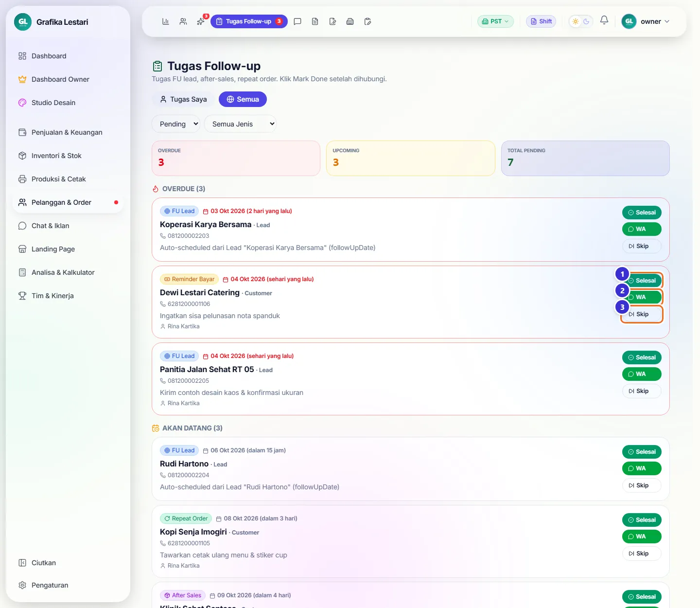Mark Panitia Jalan Sehat RT 05 Selesai

click(642, 358)
